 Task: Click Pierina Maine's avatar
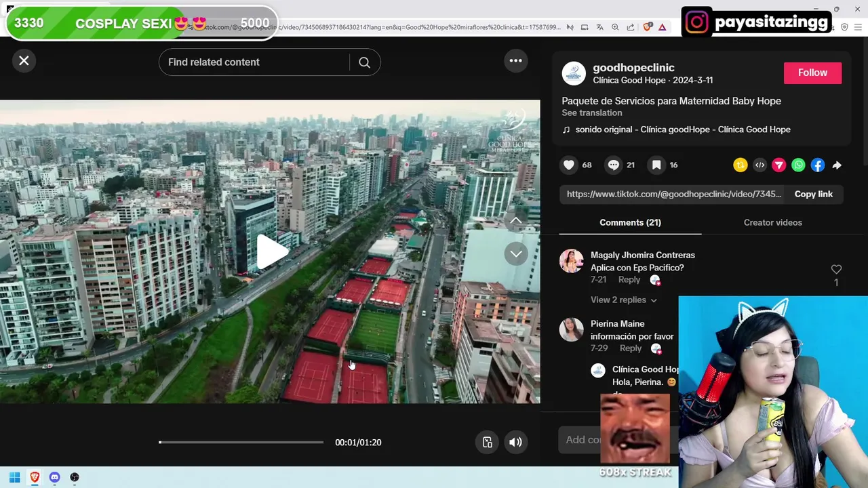tap(571, 329)
